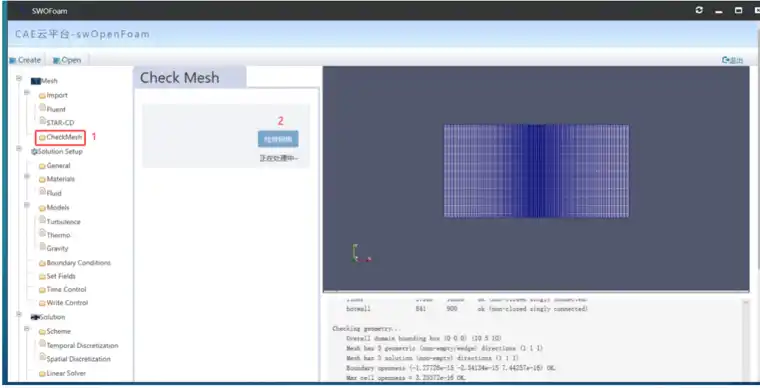Click the Solution Setup gear icon
Image resolution: width=760 pixels, height=388 pixels.
34,152
